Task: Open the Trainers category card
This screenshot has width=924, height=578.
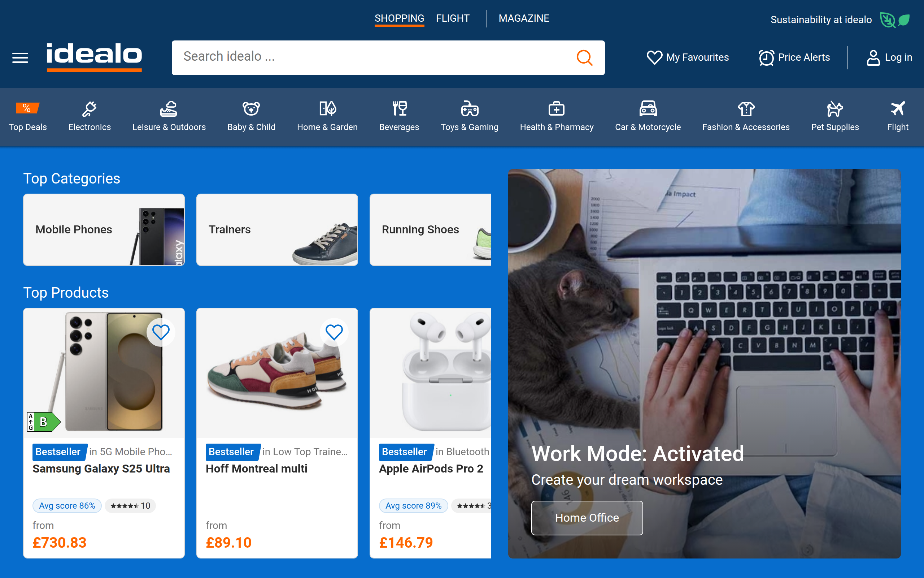Action: coord(277,230)
